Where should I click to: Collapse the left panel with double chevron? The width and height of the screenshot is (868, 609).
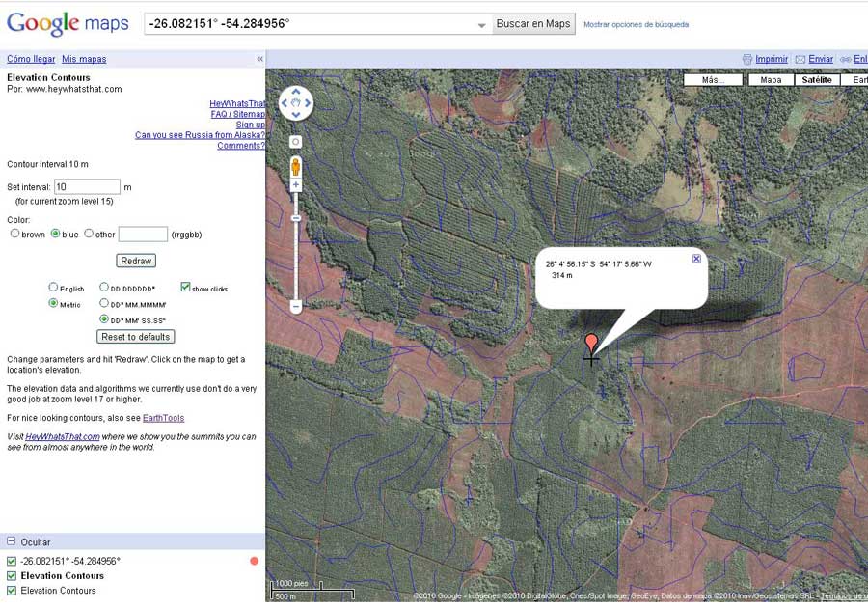(x=259, y=59)
